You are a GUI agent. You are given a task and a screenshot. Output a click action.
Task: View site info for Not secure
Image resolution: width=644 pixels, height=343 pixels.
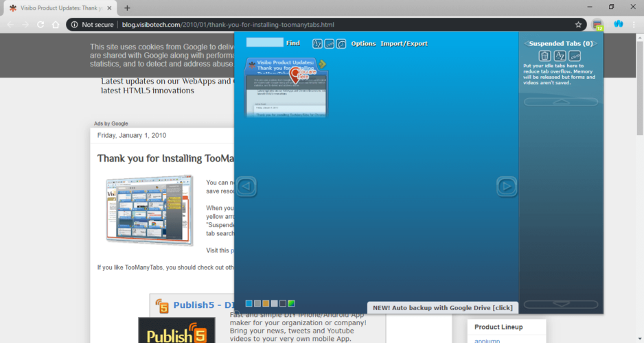(x=93, y=25)
